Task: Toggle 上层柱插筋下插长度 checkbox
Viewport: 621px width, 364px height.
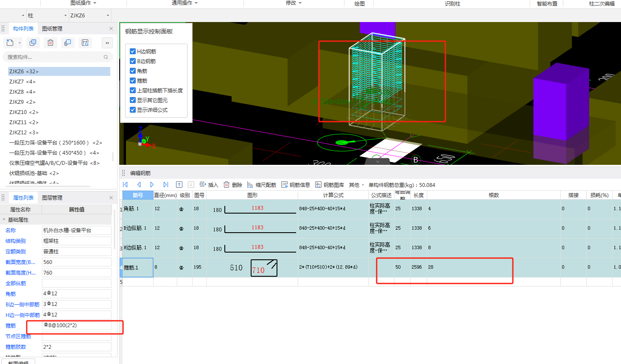Action: [x=133, y=90]
